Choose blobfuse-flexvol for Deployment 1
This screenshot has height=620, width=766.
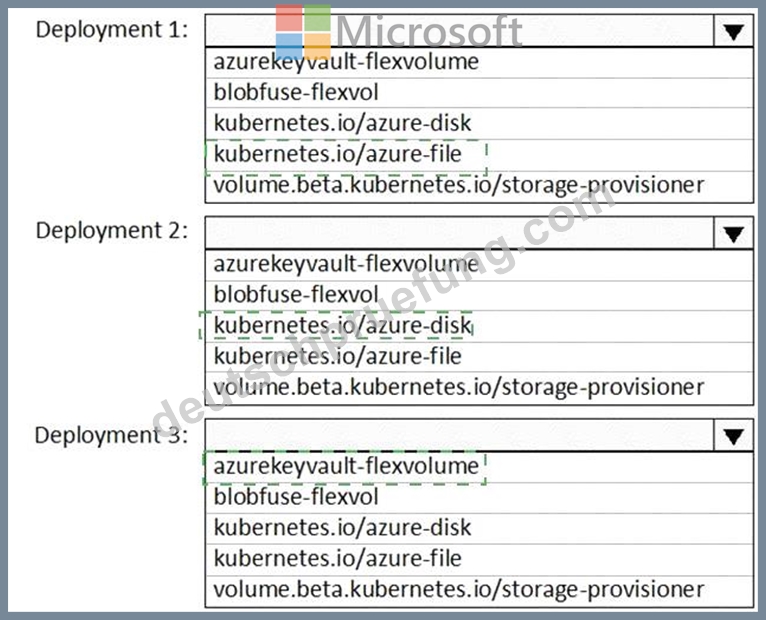click(479, 93)
